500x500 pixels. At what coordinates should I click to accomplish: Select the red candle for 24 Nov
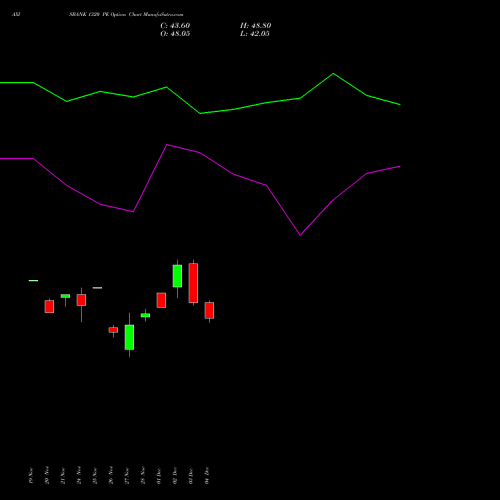[81, 300]
